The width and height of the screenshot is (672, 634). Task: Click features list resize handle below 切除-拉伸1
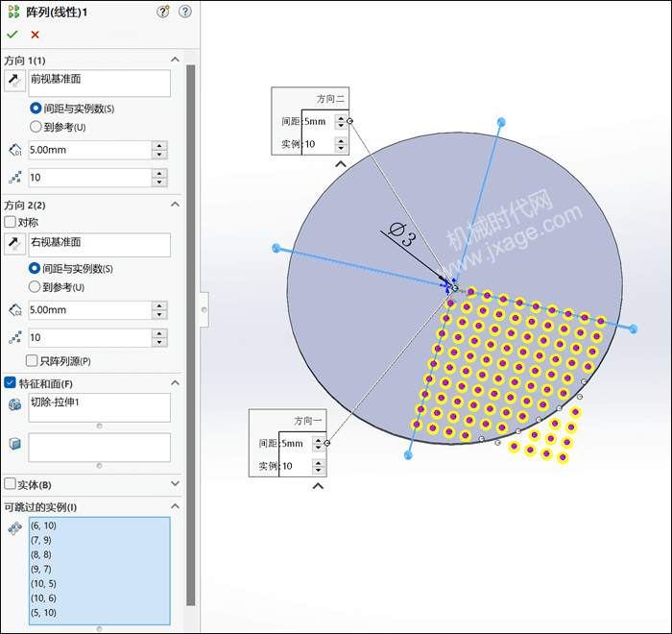tap(100, 426)
